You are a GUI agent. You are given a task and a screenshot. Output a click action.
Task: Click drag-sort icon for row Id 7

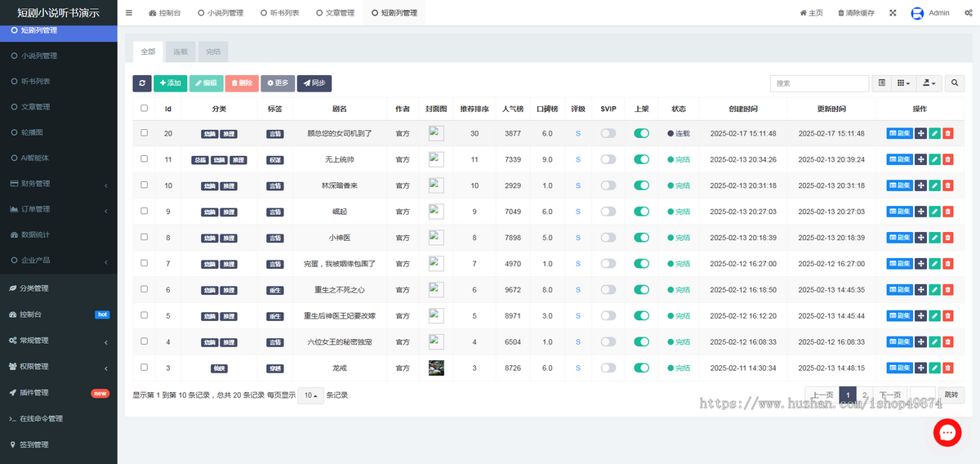pos(920,264)
